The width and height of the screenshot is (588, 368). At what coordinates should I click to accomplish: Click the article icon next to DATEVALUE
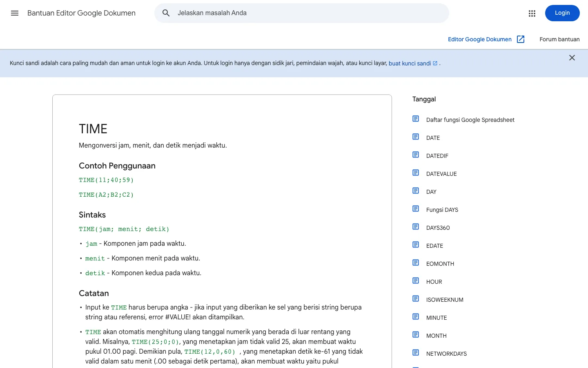(416, 173)
